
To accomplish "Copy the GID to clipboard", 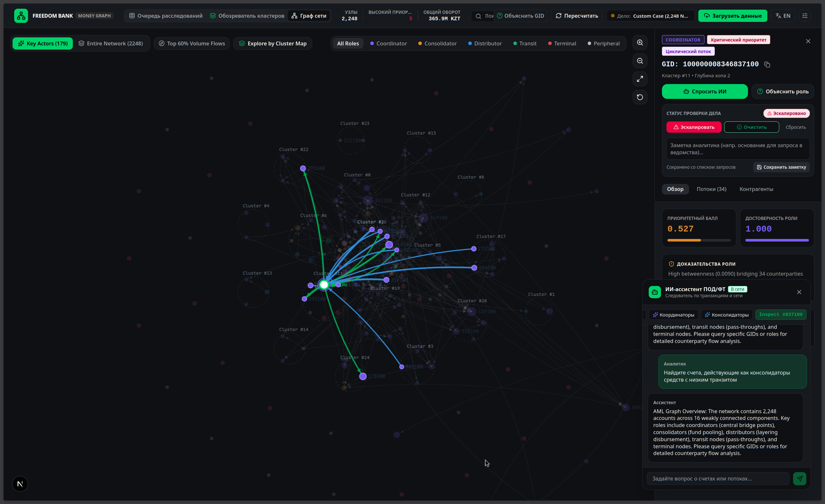I will (x=767, y=65).
